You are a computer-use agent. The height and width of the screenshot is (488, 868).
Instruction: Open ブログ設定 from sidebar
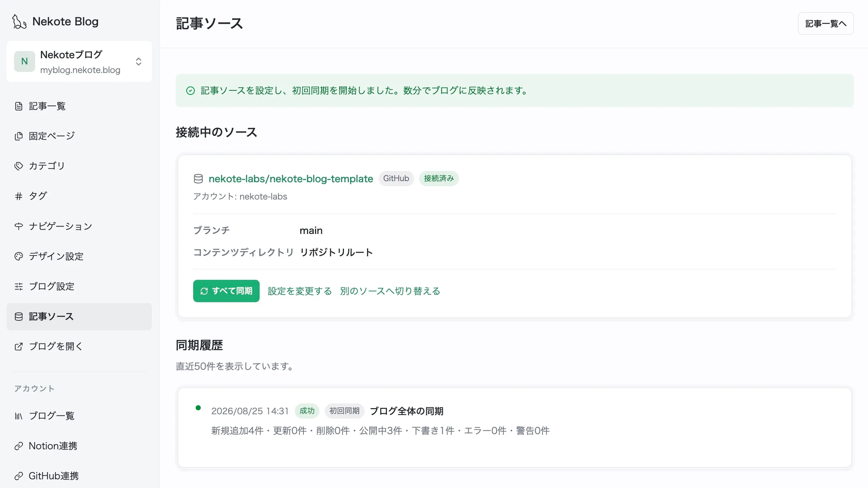(79, 286)
